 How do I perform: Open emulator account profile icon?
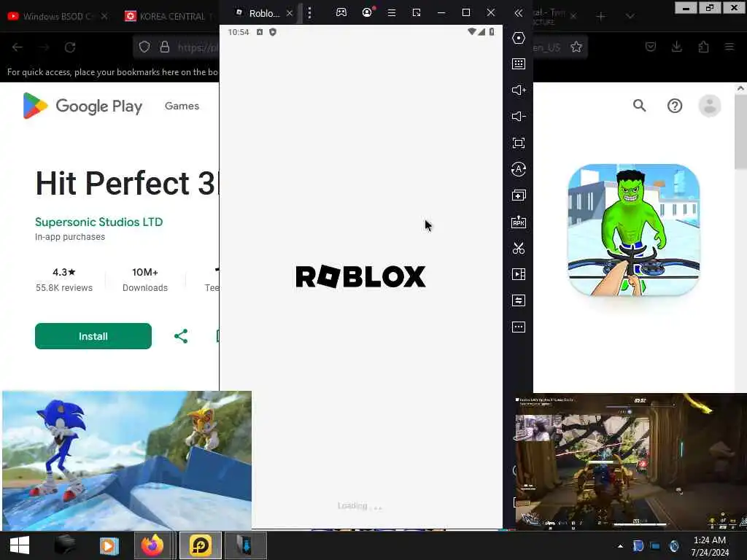pos(367,12)
